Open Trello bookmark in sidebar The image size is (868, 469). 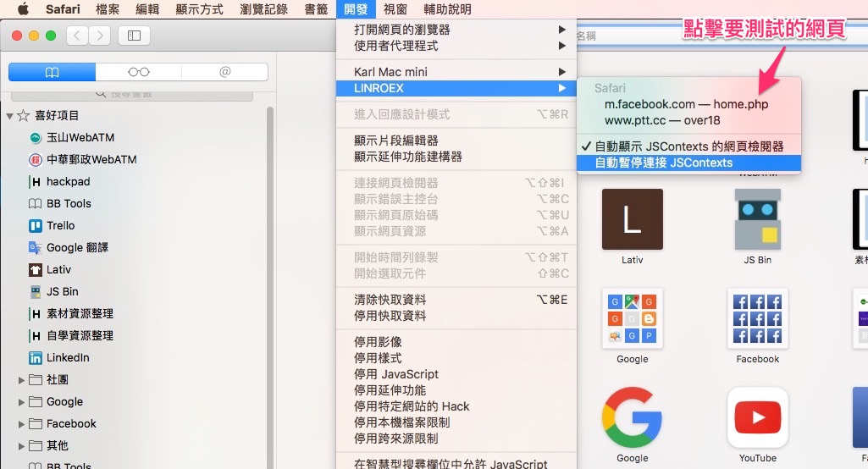(x=52, y=225)
